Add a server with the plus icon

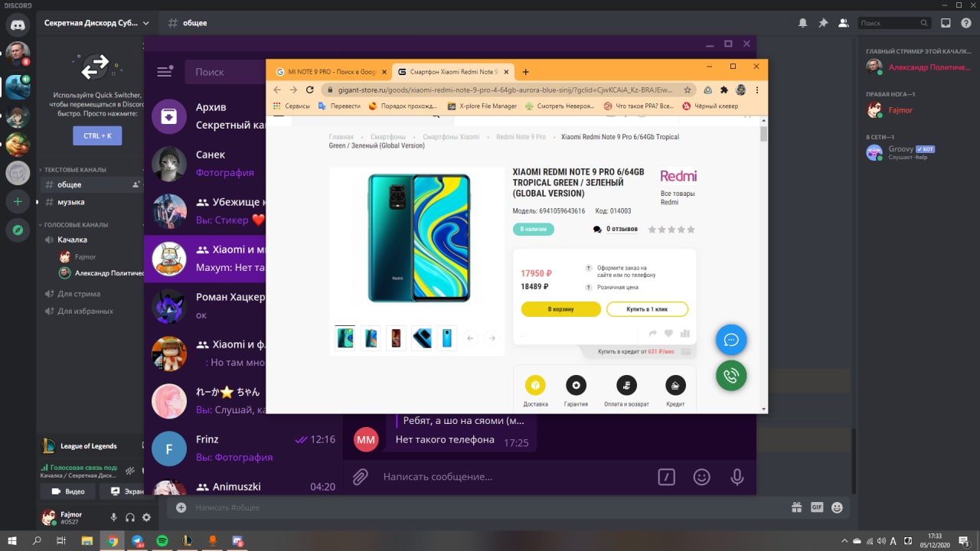(x=18, y=202)
